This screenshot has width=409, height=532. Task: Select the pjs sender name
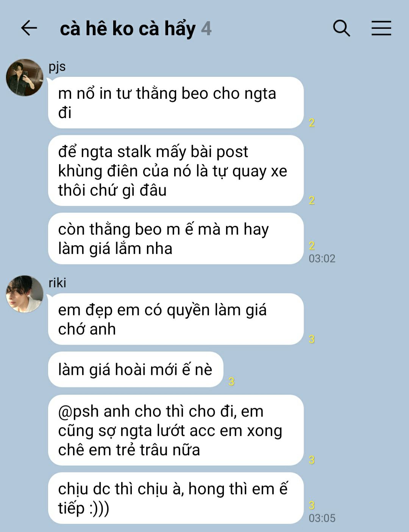[57, 67]
